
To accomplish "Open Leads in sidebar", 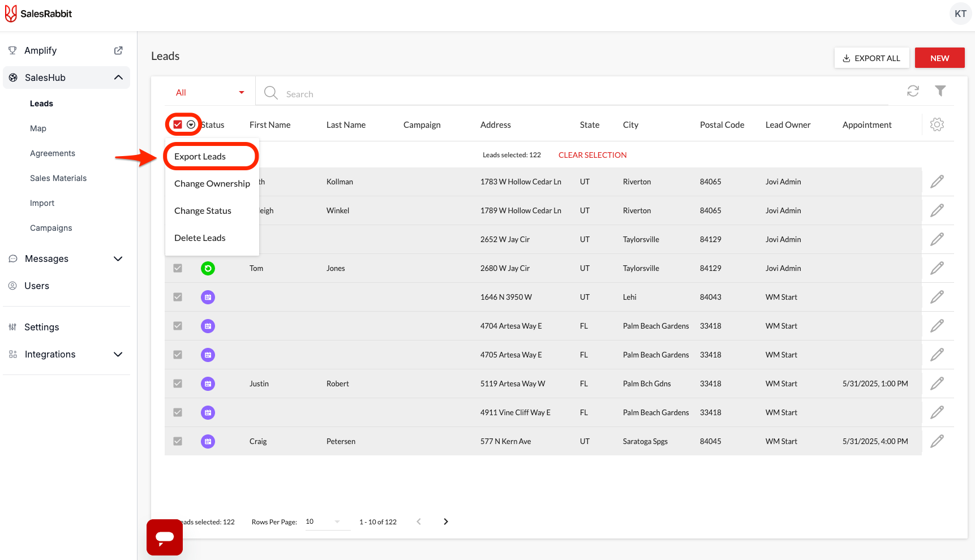I will [x=41, y=104].
